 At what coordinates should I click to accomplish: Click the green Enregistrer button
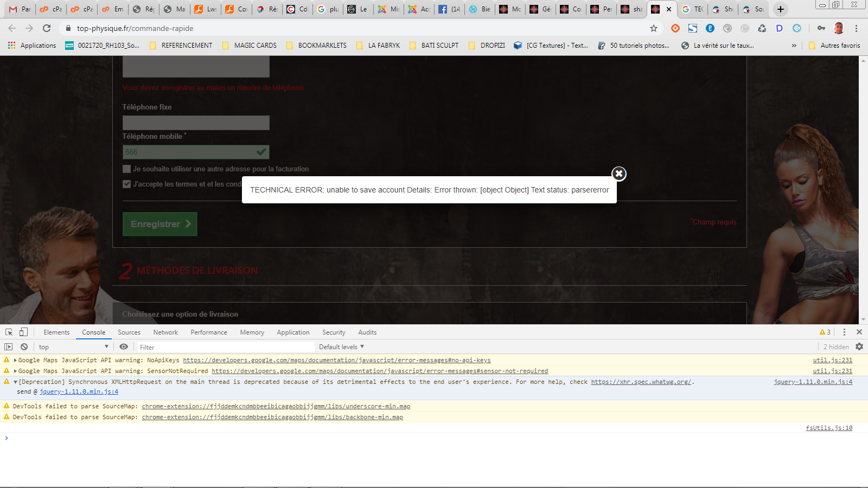tap(160, 224)
